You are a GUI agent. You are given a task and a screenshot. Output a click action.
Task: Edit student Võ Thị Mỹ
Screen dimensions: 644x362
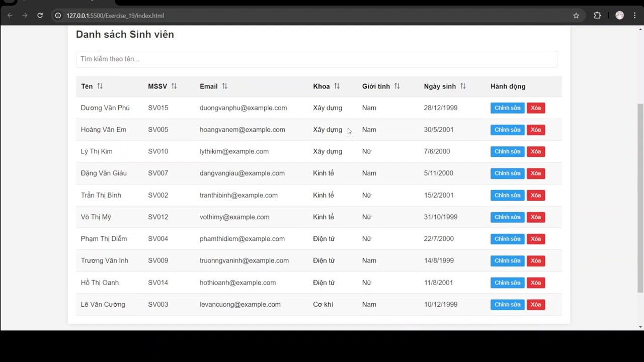[x=507, y=217]
